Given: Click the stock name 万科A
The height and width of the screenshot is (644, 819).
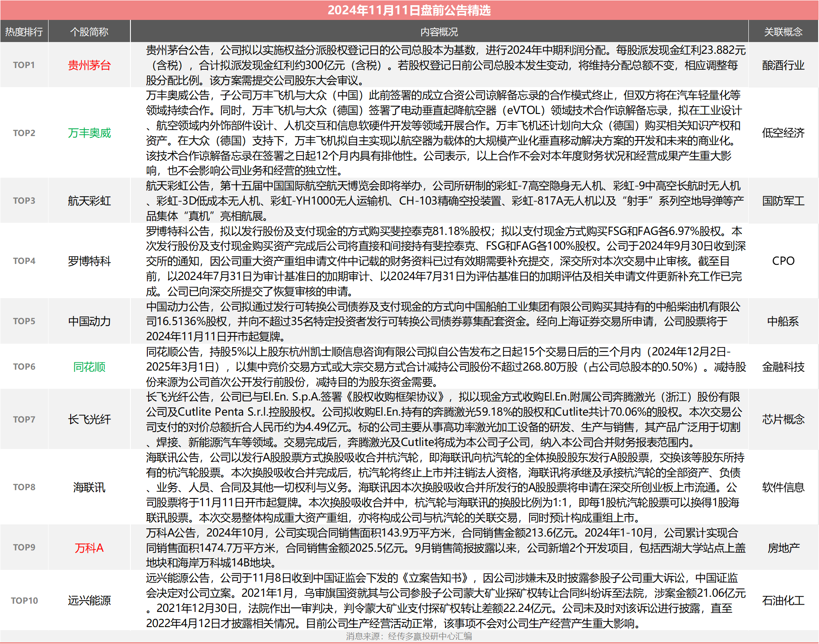Looking at the screenshot, I should 89,548.
